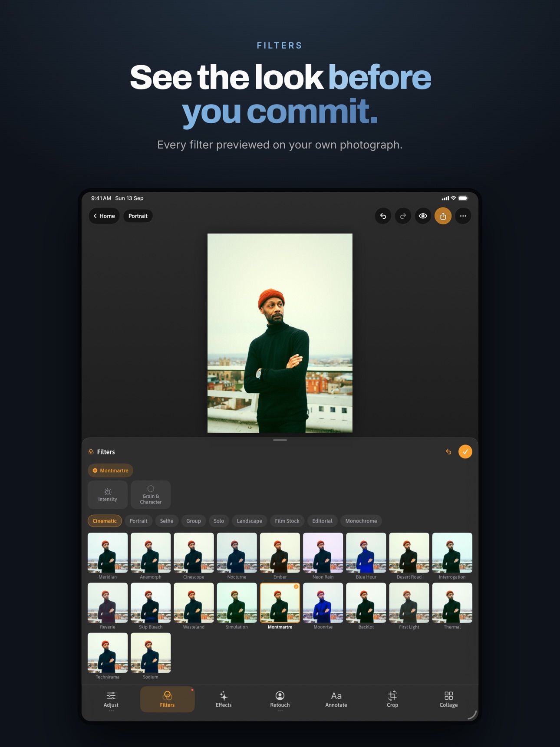The width and height of the screenshot is (560, 747).
Task: Switch to the Crop tool
Action: pyautogui.click(x=392, y=699)
